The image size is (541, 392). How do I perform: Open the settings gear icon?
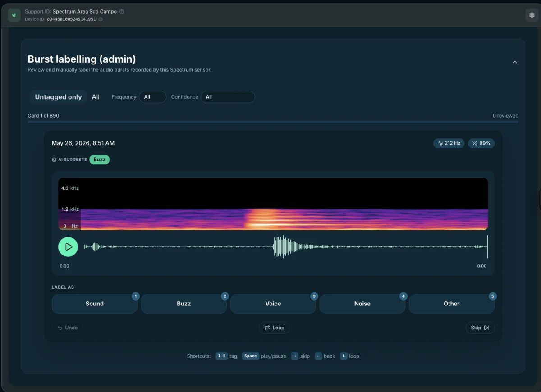click(532, 15)
